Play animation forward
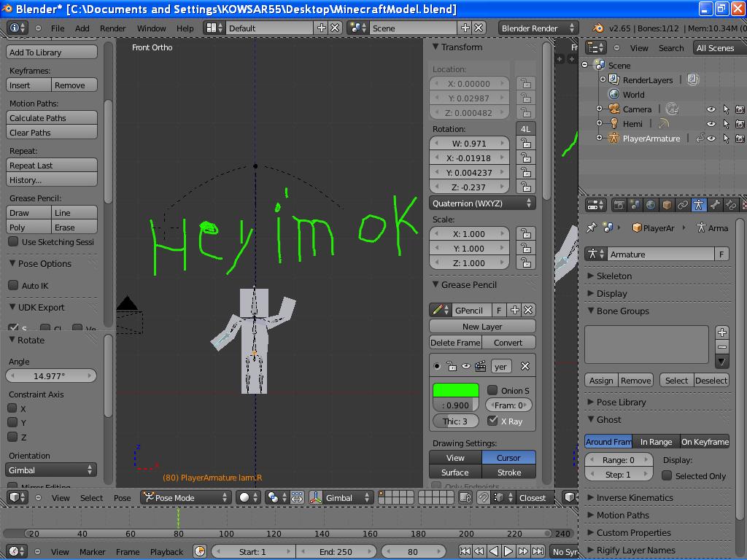 (x=508, y=551)
